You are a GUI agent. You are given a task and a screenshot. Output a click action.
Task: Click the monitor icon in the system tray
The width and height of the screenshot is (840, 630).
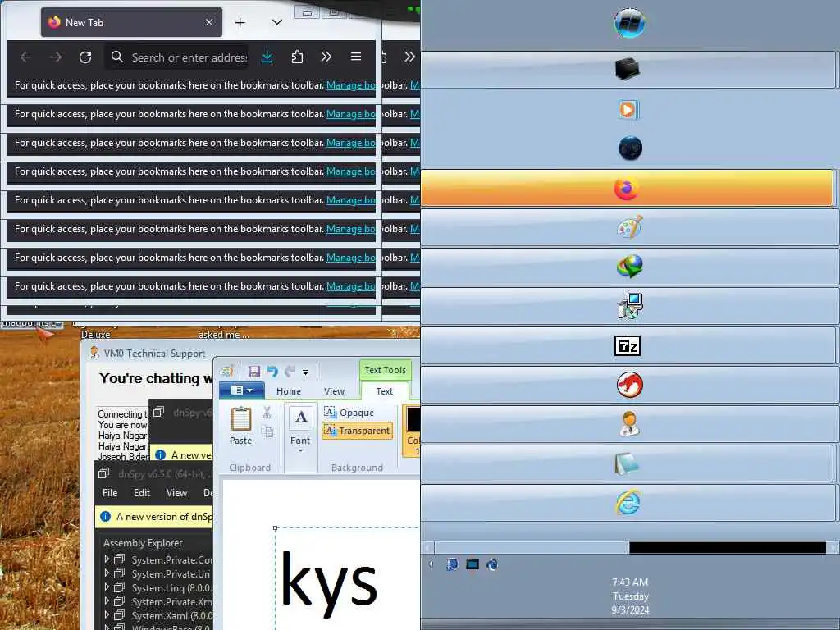(472, 564)
